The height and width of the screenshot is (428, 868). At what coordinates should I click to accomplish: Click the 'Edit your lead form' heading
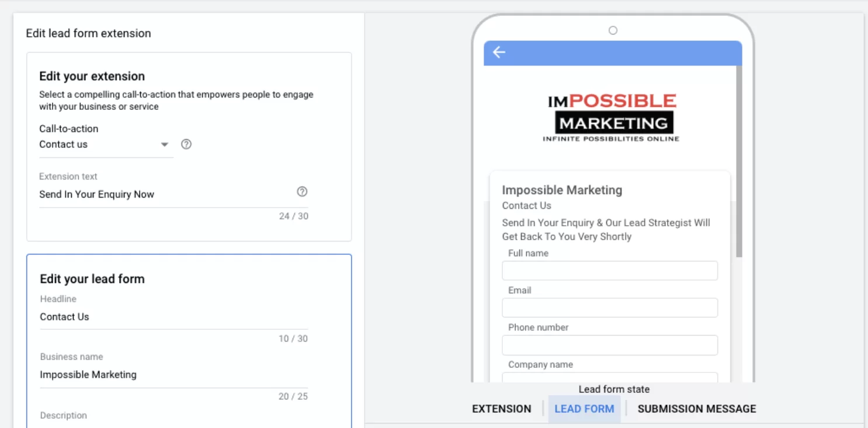[92, 279]
